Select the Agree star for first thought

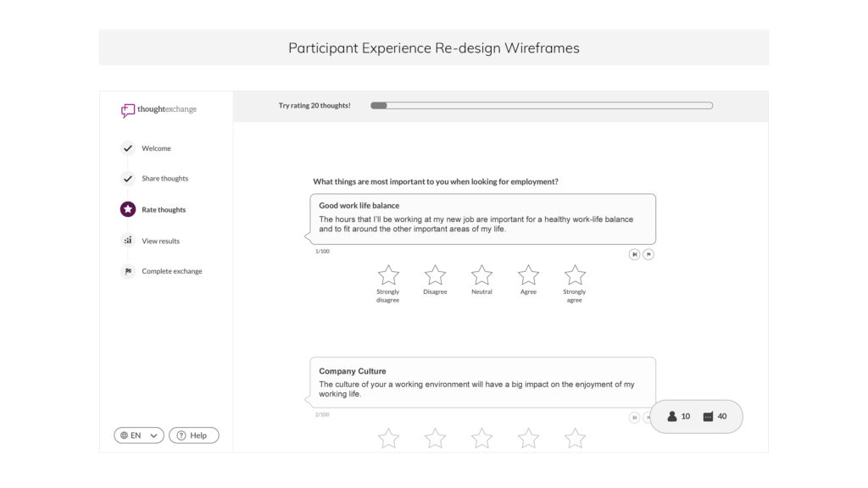coord(528,275)
